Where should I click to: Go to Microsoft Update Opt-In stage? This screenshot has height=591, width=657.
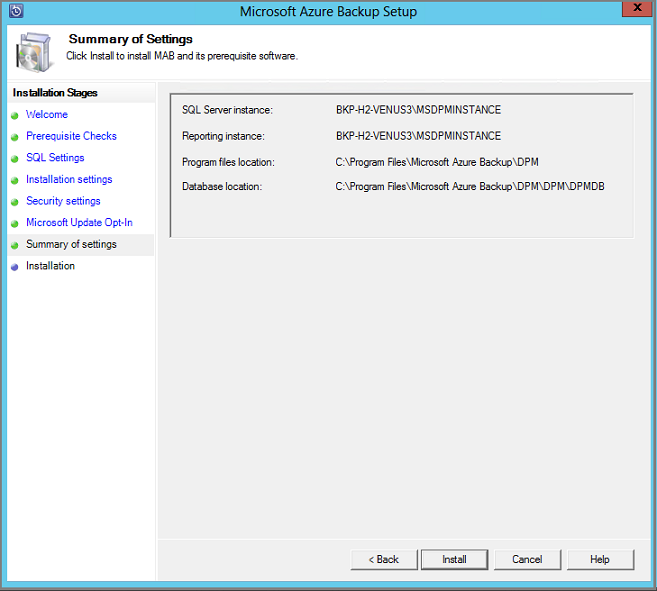79,223
